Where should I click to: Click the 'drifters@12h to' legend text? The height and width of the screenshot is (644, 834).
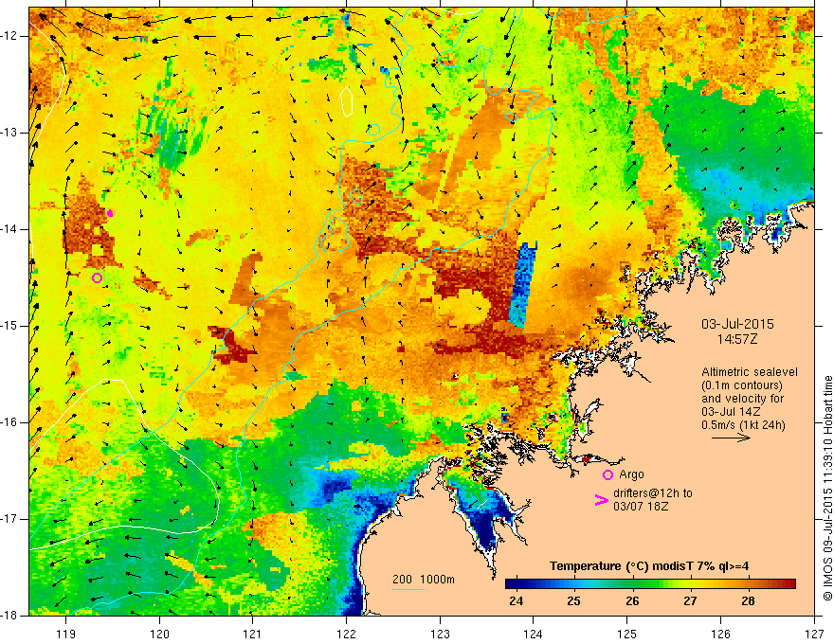tap(653, 493)
